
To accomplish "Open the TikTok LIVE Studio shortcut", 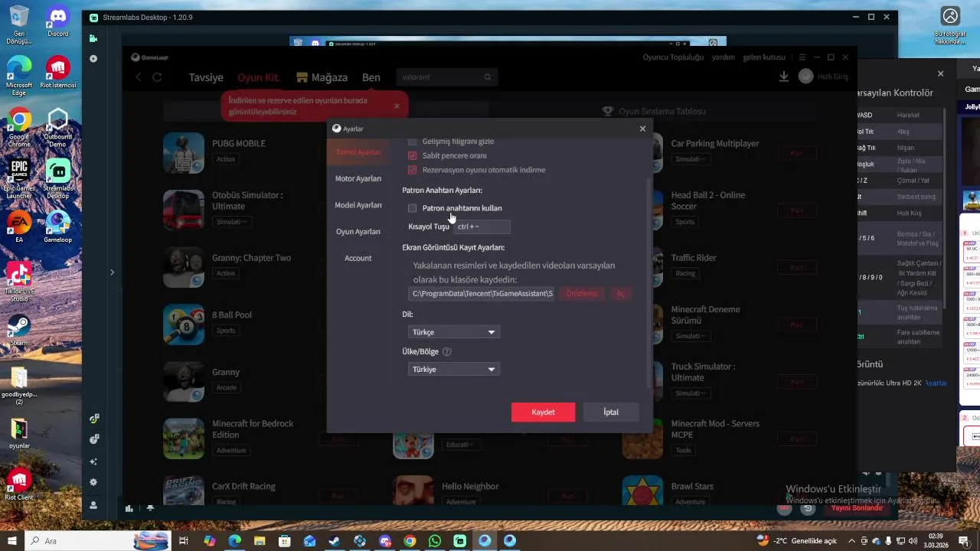I will point(19,281).
